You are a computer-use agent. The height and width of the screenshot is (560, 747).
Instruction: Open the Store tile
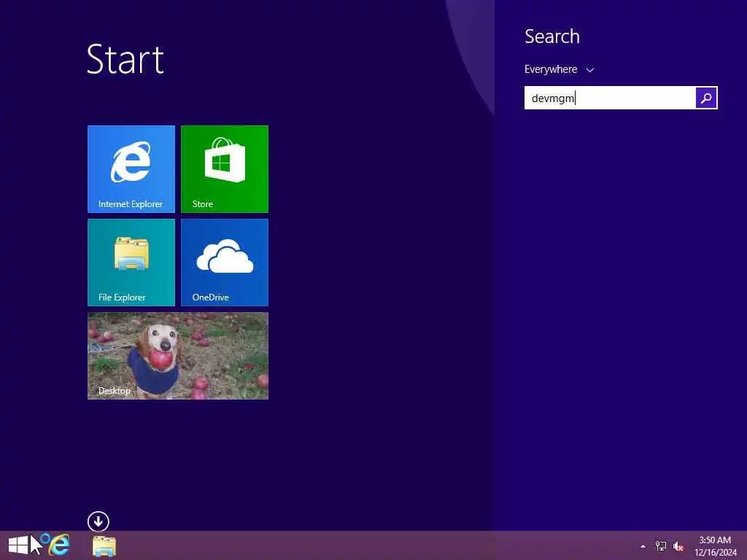pos(225,169)
